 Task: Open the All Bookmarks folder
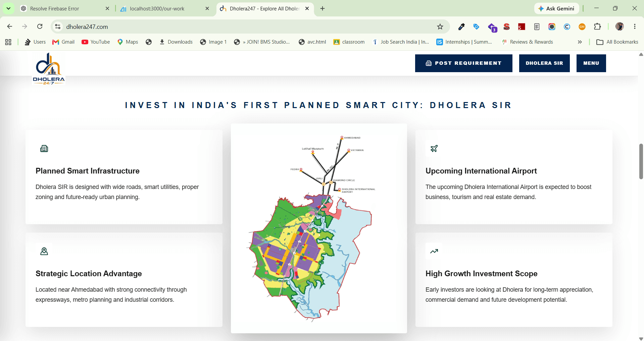(617, 42)
